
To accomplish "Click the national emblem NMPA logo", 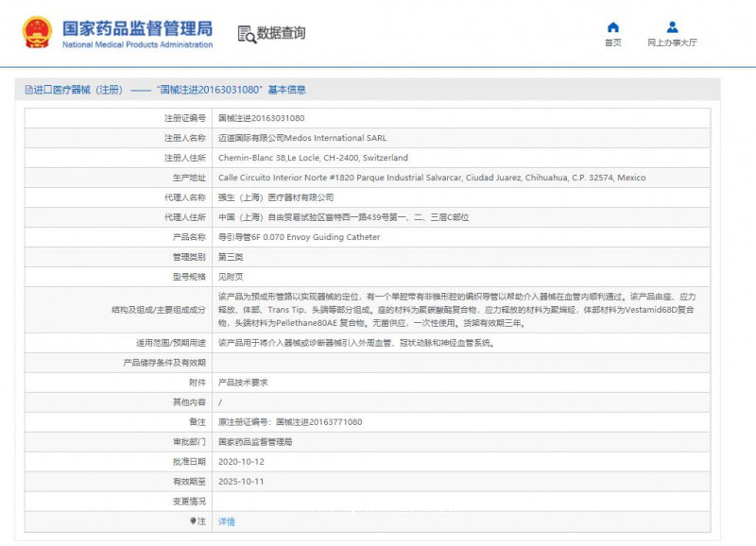I will (35, 29).
